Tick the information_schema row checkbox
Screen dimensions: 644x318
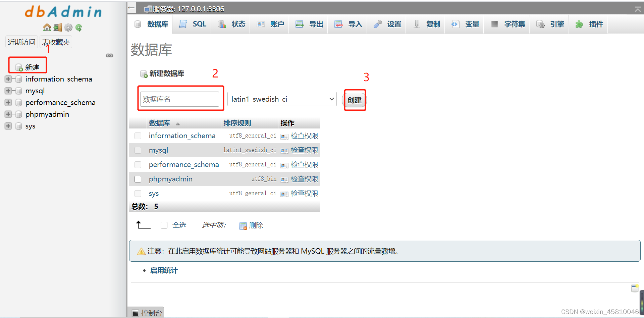[138, 136]
